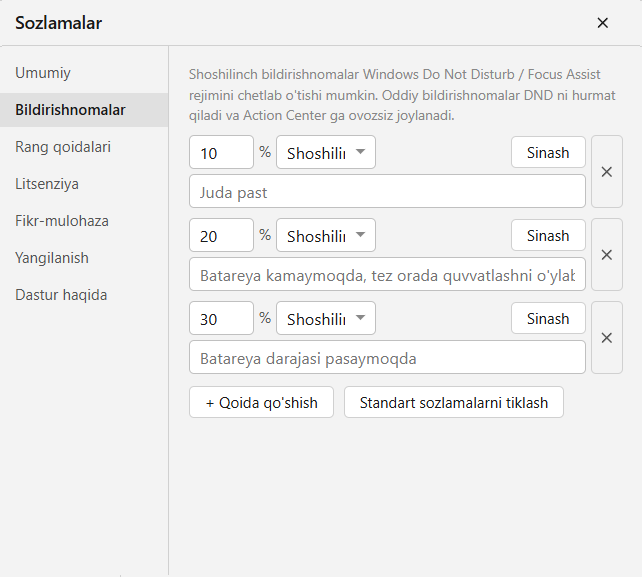Image resolution: width=642 pixels, height=577 pixels.
Task: Edit the 'Juda past' message field
Action: tap(387, 191)
